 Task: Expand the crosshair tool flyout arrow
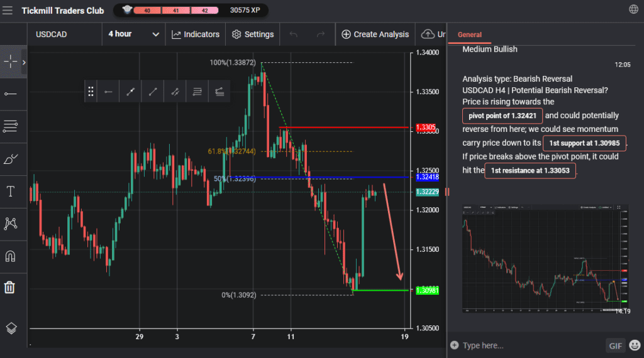(x=24, y=62)
